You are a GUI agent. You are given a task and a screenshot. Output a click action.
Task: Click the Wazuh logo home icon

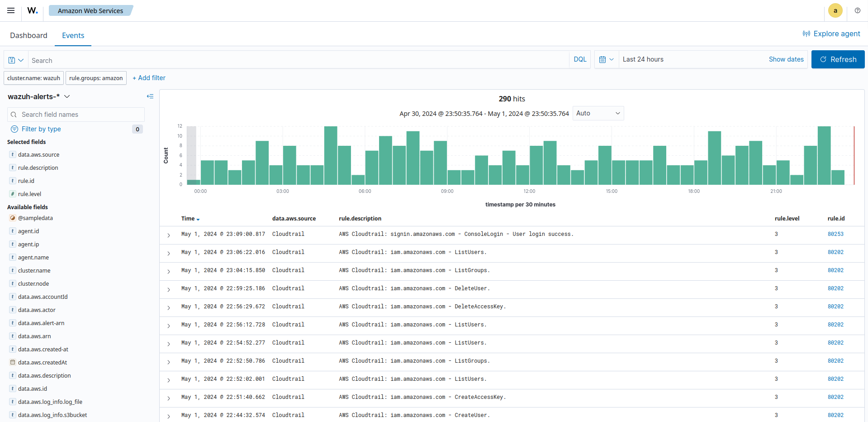[32, 10]
